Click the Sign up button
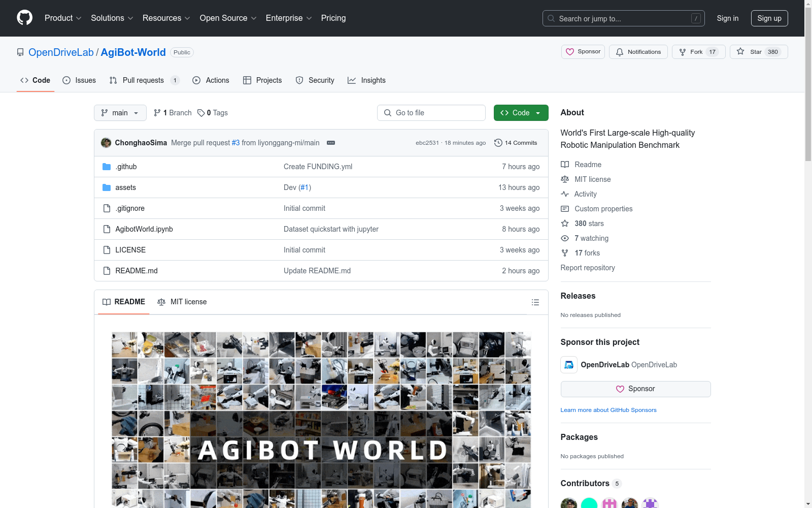Image resolution: width=812 pixels, height=508 pixels. click(769, 18)
